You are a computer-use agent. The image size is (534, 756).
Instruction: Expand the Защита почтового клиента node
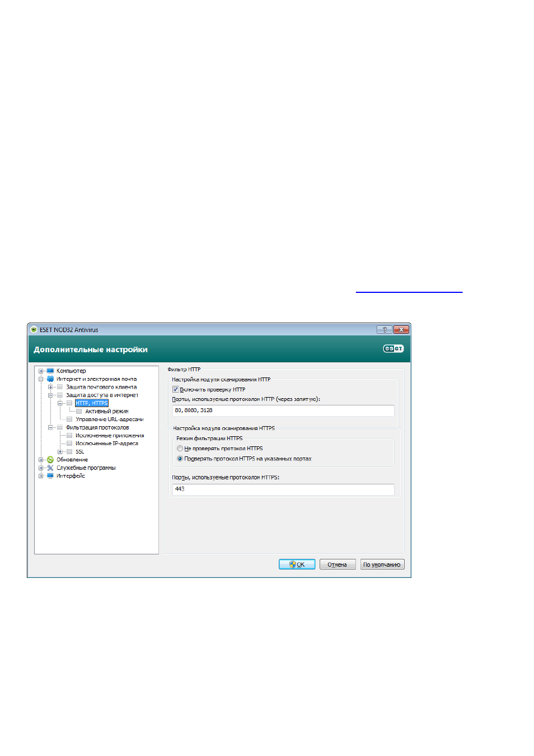(x=50, y=387)
